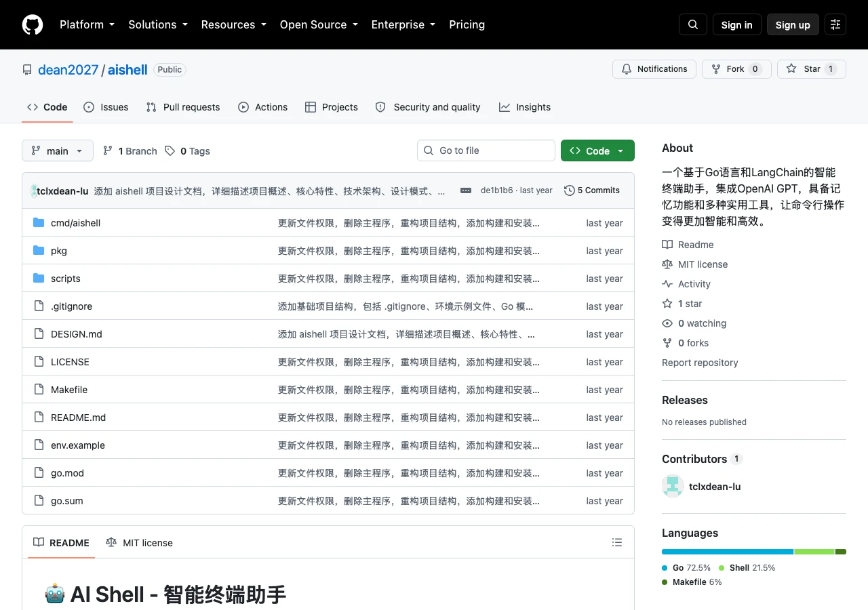The image size is (868, 610).
Task: Click the book icon beside Readme
Action: pos(667,245)
